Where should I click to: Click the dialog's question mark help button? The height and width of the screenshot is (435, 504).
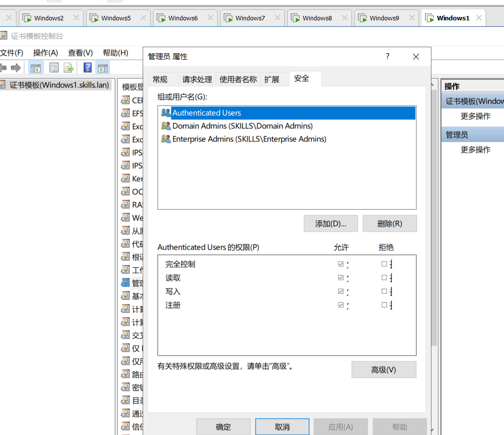388,57
